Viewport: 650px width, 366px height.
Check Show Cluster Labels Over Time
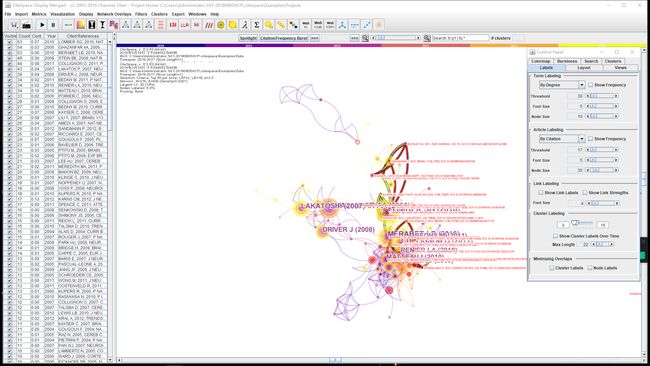[x=555, y=236]
